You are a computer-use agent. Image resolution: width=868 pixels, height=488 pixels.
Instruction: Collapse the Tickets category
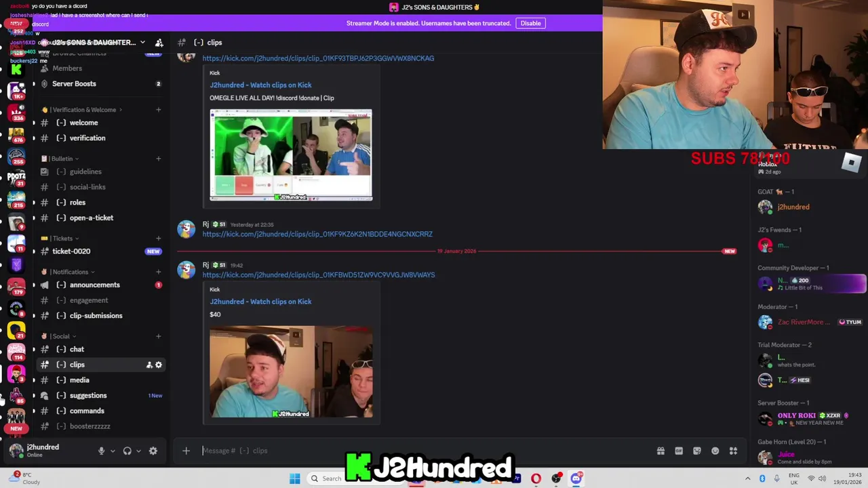[x=61, y=239]
